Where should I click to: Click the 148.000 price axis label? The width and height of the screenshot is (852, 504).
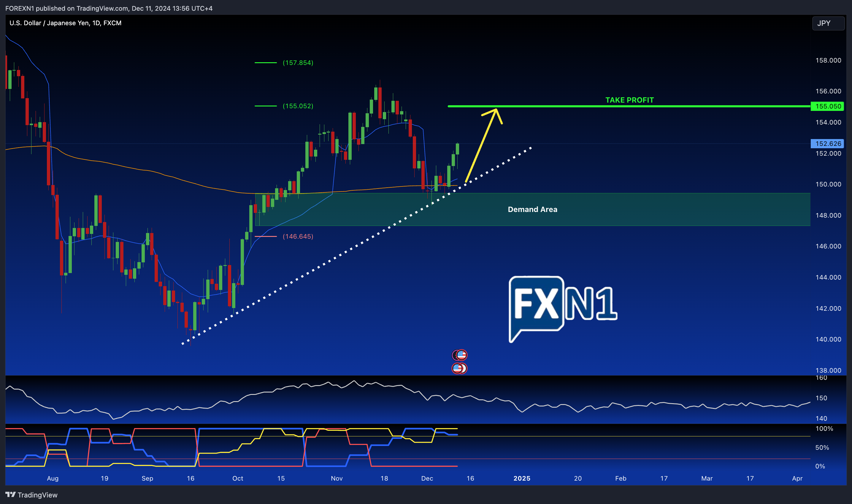pos(828,215)
